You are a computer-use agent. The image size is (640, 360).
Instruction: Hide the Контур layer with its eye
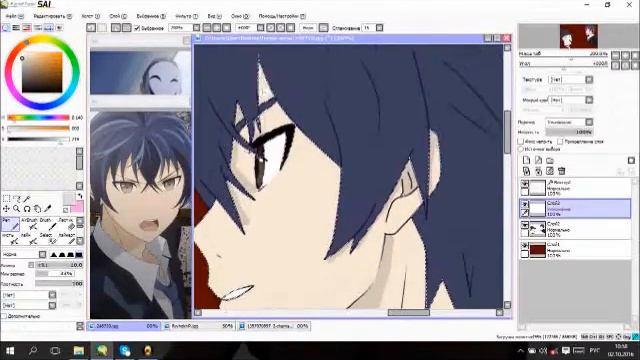pyautogui.click(x=524, y=184)
